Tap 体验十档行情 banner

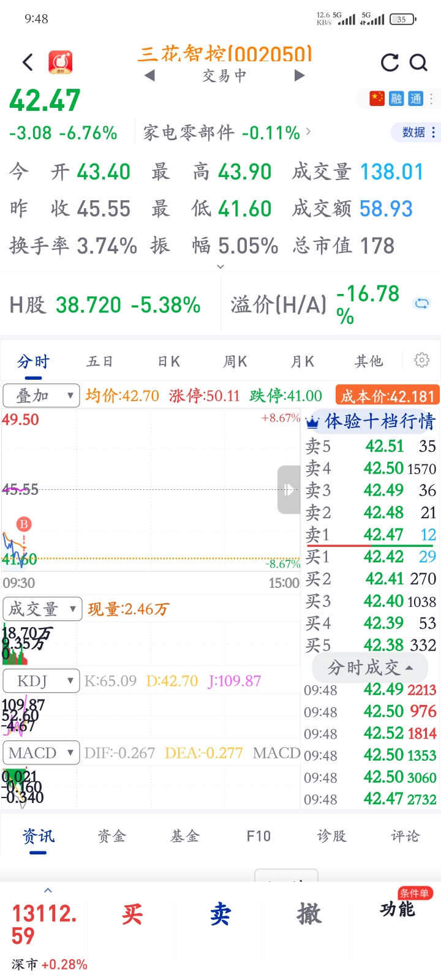point(371,421)
